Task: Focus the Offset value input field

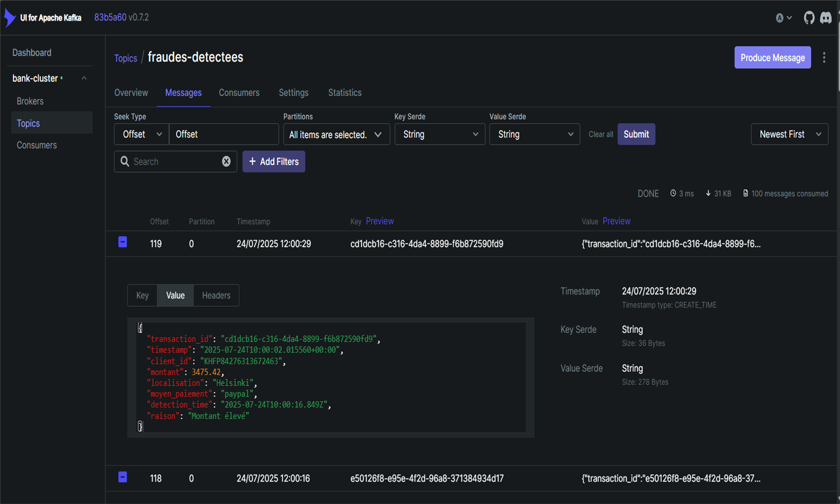Action: coord(224,134)
